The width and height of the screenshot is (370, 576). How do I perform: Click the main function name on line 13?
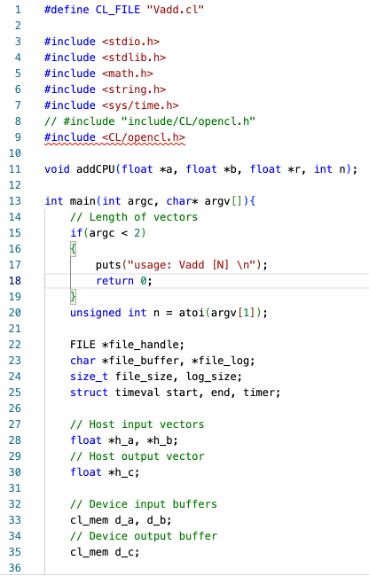[x=83, y=201]
